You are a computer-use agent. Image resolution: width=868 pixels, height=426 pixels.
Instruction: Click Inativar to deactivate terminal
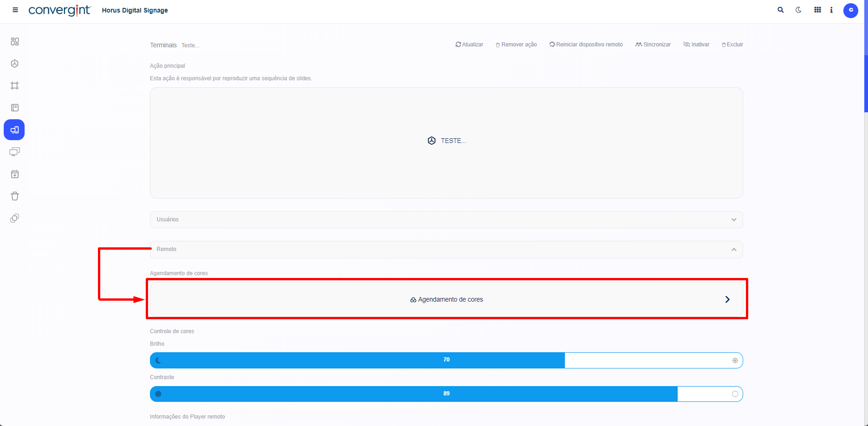point(696,45)
